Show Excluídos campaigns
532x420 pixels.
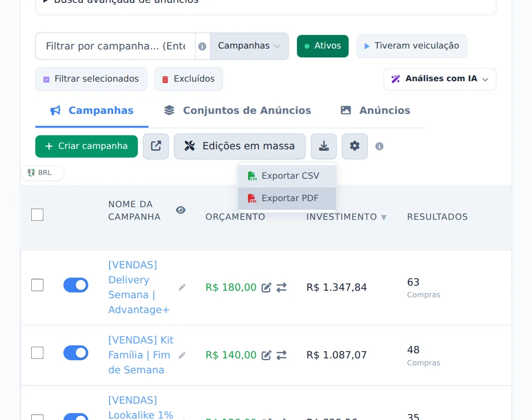click(189, 79)
